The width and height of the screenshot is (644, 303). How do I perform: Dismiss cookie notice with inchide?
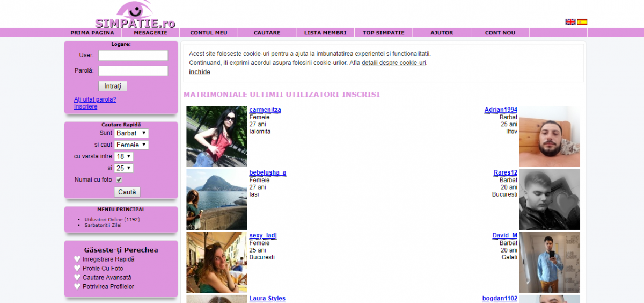(200, 72)
